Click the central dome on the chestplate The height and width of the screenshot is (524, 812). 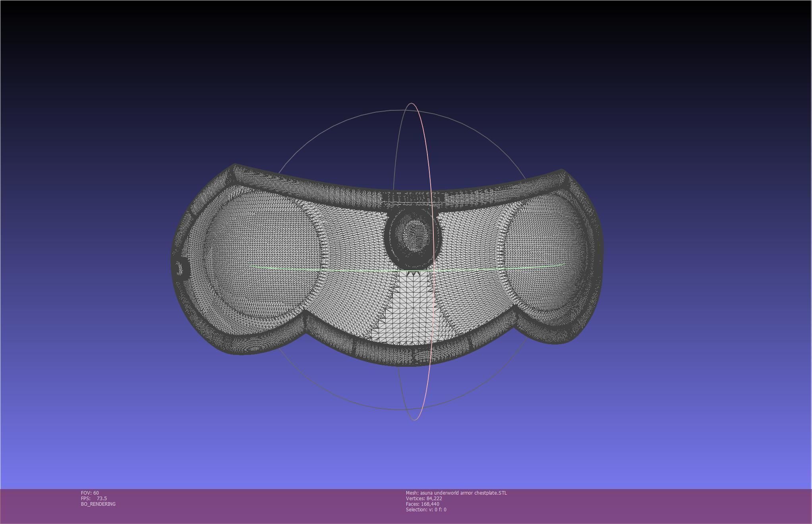[413, 237]
